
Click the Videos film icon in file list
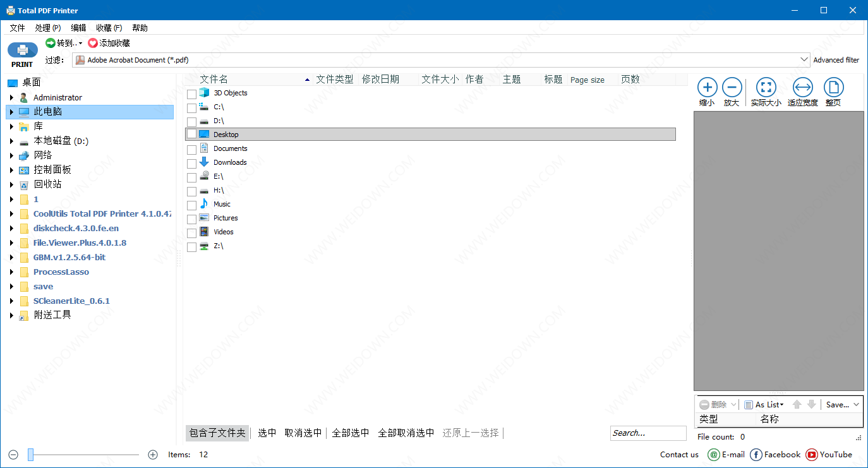click(x=204, y=232)
